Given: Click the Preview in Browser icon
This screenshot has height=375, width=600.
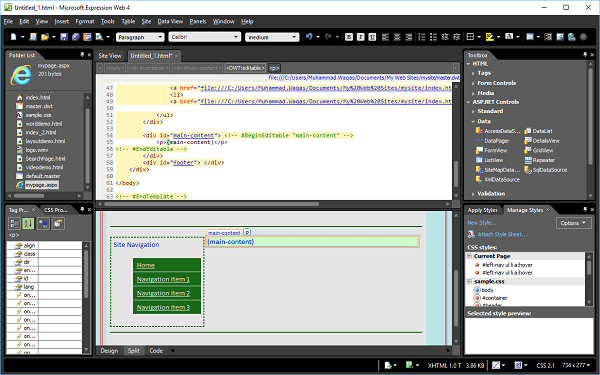Looking at the screenshot, I should click(x=99, y=37).
